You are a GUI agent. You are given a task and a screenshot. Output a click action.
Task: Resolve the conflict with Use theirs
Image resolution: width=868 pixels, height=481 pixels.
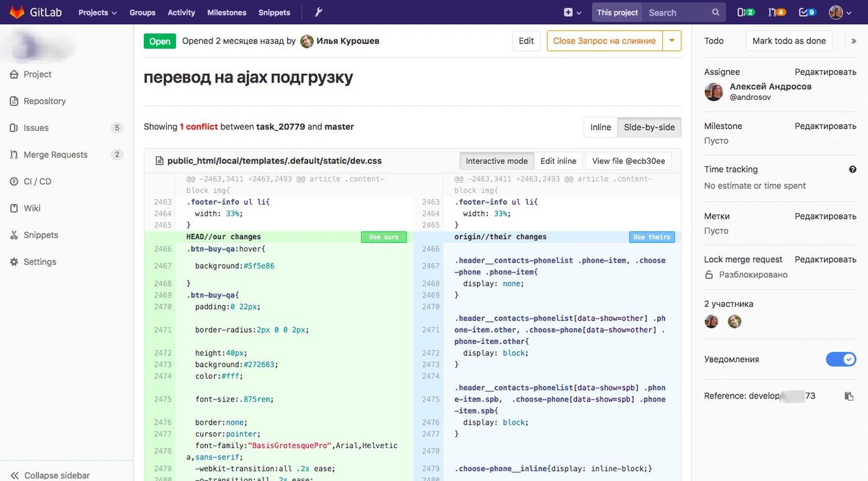652,237
